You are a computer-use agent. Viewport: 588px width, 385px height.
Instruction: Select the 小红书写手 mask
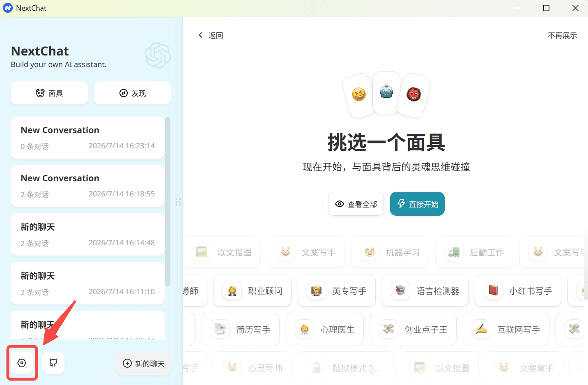tap(518, 290)
